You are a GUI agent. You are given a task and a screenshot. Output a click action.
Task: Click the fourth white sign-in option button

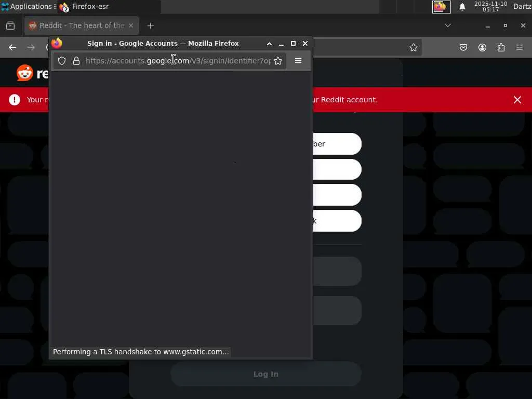pos(337,221)
